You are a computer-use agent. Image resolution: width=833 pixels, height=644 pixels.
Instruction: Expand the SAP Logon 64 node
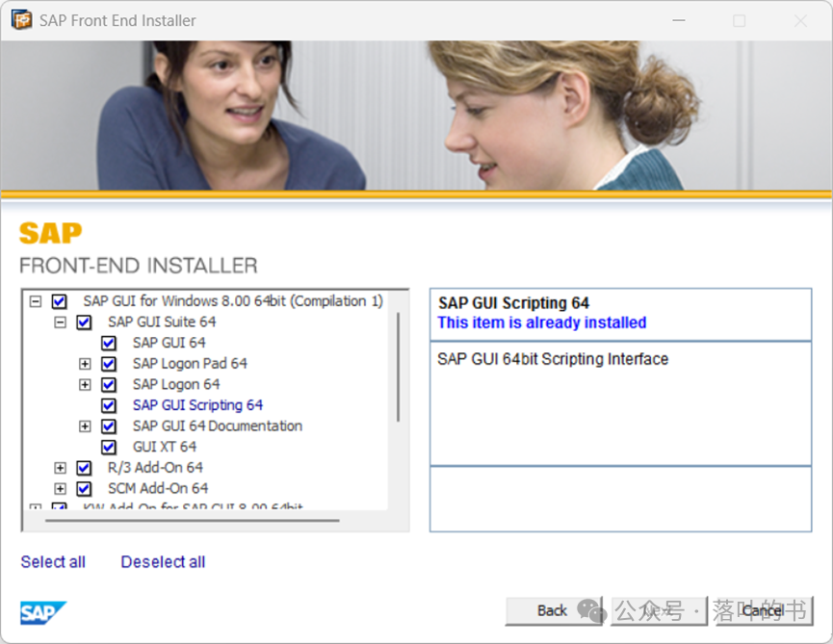coord(85,384)
